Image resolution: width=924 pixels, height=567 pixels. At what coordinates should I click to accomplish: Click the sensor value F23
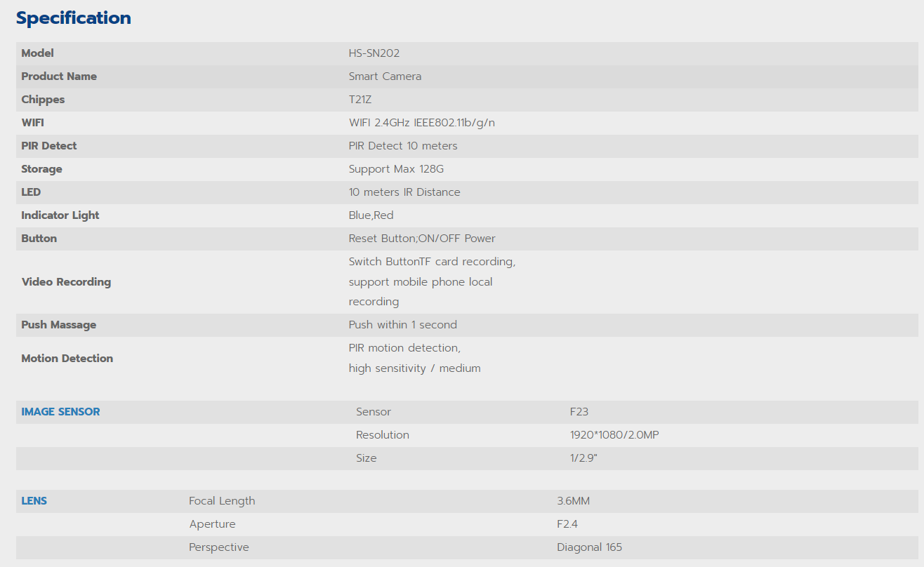(579, 412)
